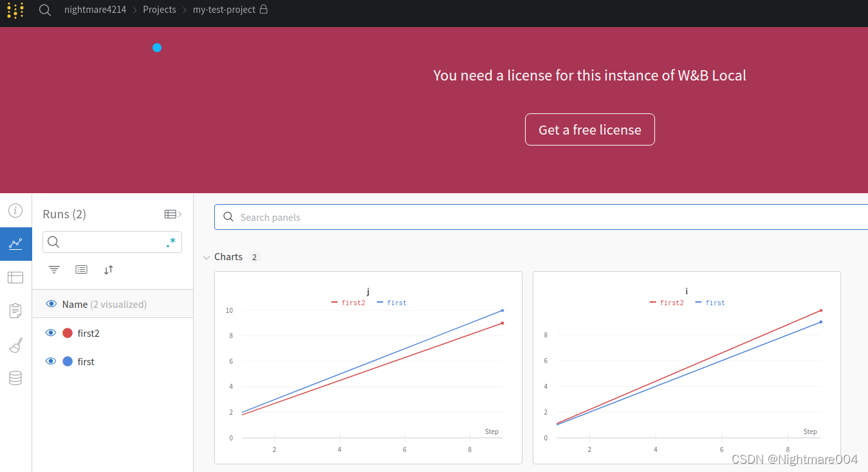The width and height of the screenshot is (868, 472).
Task: Open the reports clipboard sidebar icon
Action: [15, 311]
